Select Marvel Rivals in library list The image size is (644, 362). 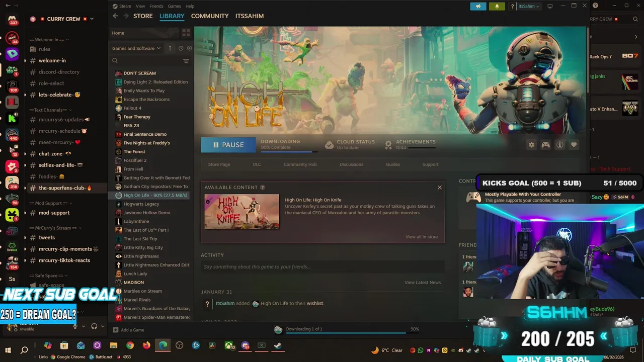pos(137,300)
